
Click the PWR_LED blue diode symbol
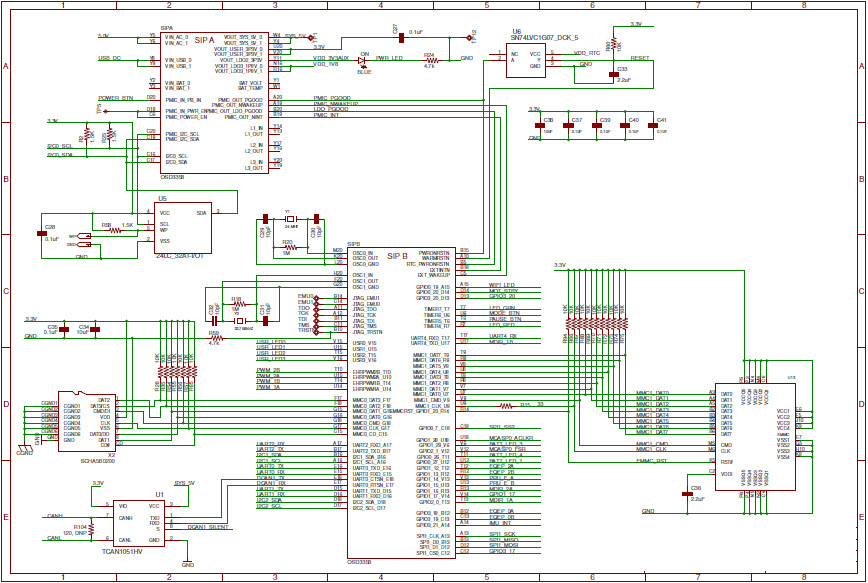point(362,60)
